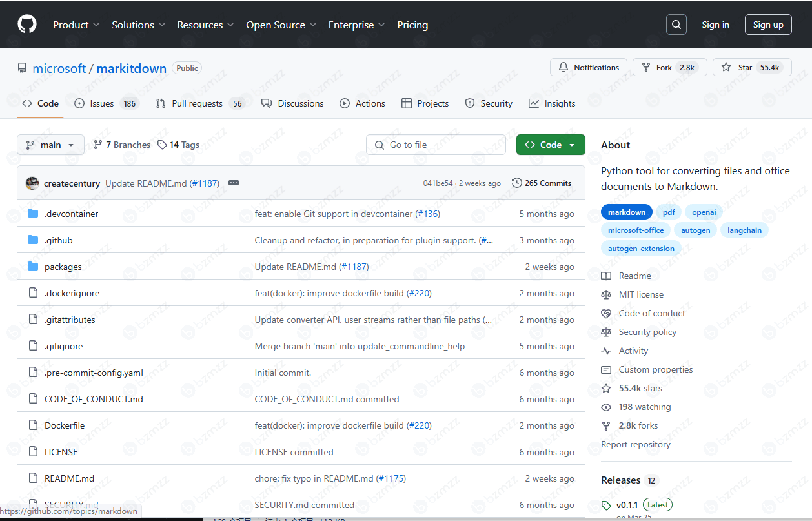
Task: Click the Fork 2.8k button
Action: point(670,67)
